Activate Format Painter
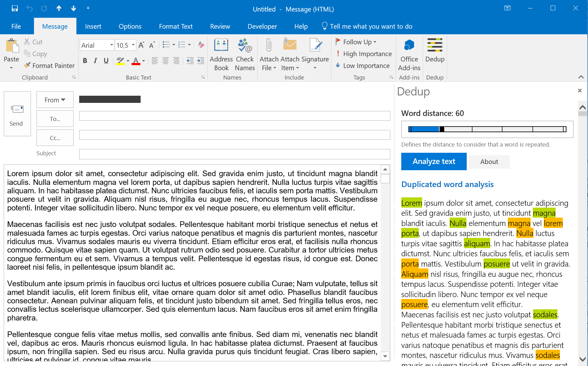 (49, 65)
